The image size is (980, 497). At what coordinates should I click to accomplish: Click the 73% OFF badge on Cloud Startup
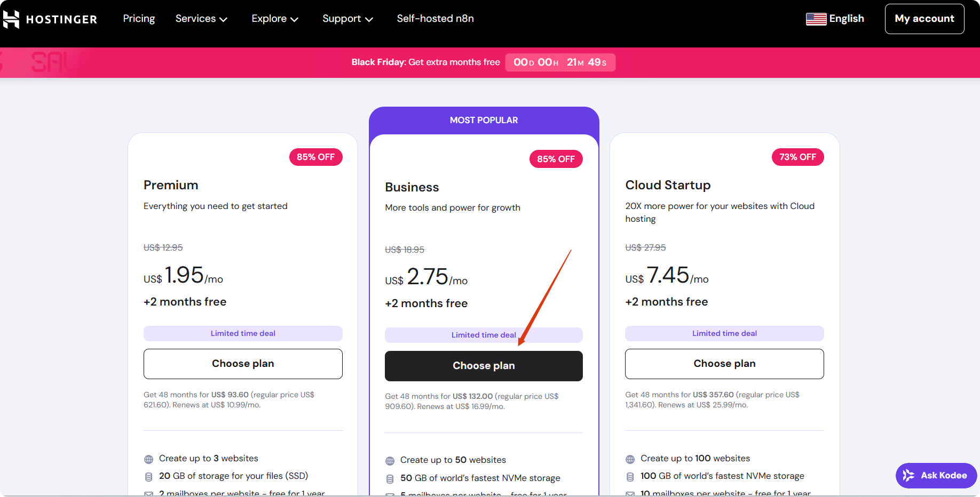click(797, 157)
